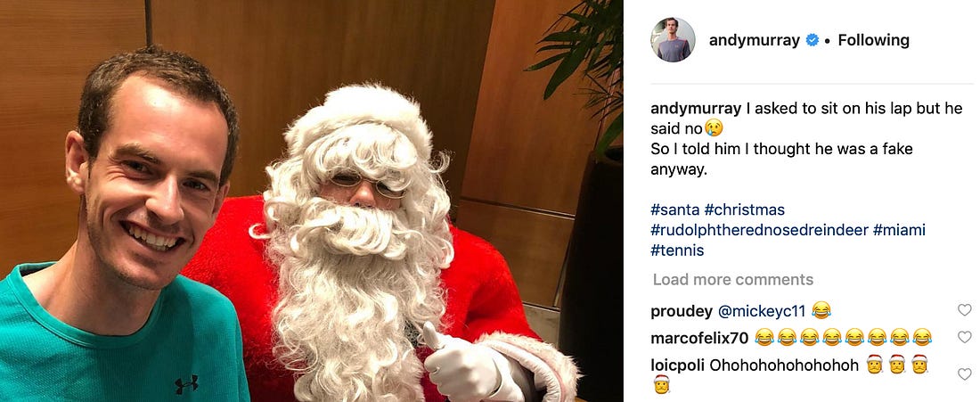Open the #miami hashtag
980x402 pixels.
click(900, 230)
